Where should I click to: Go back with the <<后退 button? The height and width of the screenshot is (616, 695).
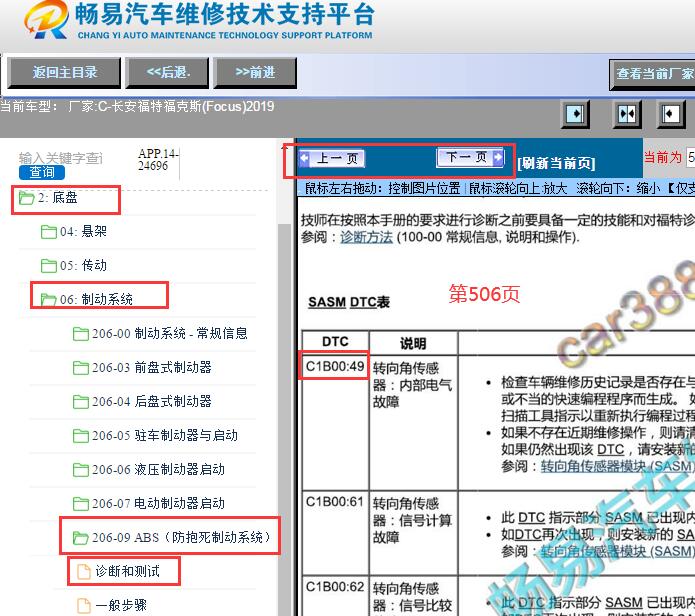[167, 73]
